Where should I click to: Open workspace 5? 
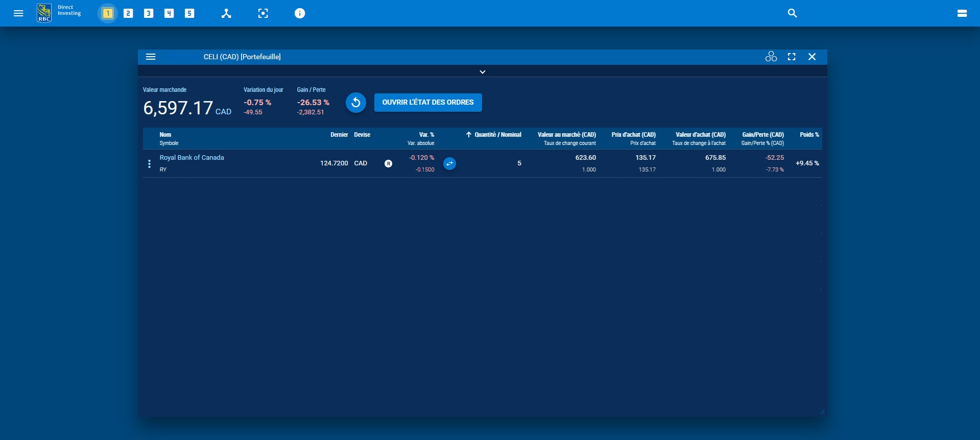pyautogui.click(x=189, y=13)
